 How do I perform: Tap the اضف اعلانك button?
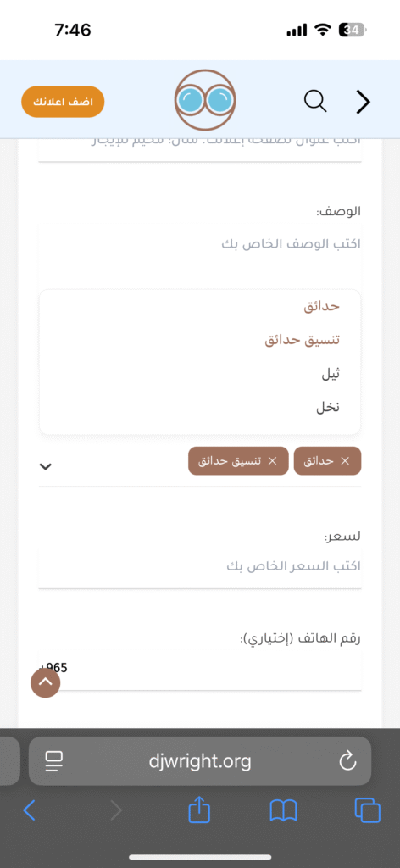63,102
